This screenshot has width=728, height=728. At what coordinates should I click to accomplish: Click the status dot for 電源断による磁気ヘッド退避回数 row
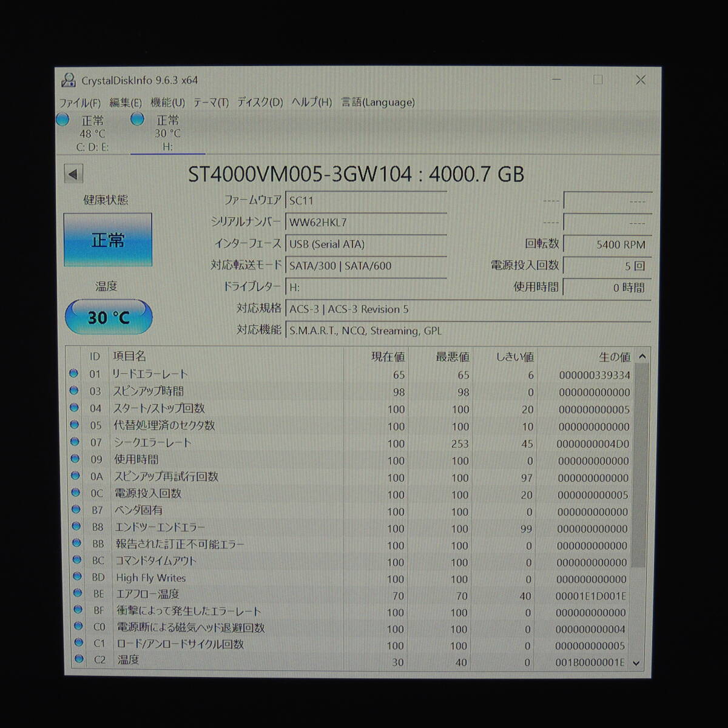(x=78, y=625)
